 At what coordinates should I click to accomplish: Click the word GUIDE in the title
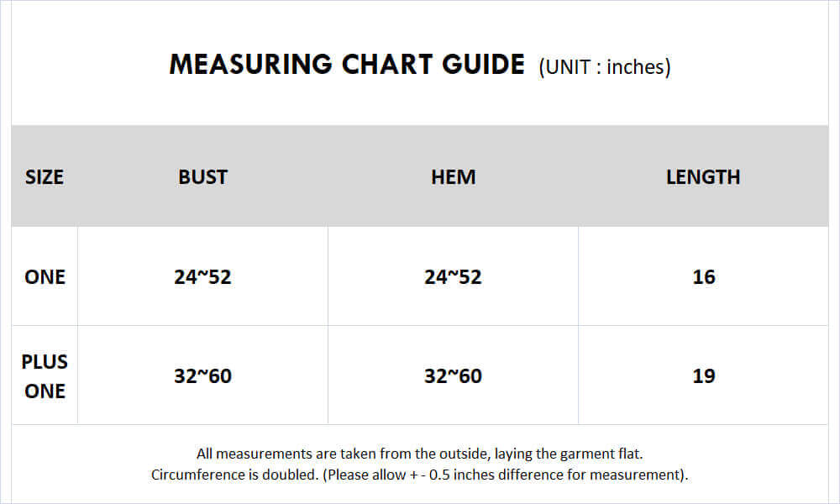(x=483, y=65)
